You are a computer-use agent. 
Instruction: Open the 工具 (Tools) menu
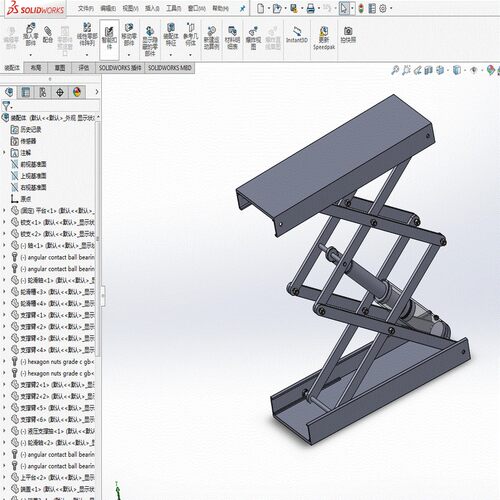coord(174,8)
